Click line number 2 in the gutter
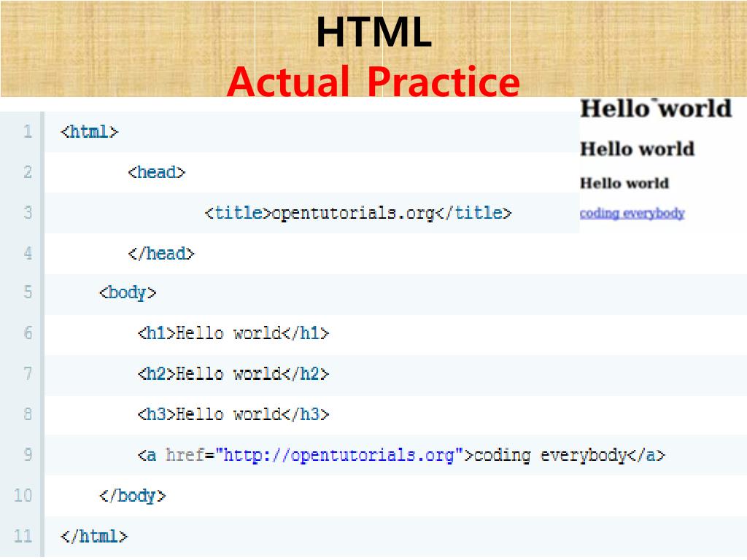 point(28,172)
